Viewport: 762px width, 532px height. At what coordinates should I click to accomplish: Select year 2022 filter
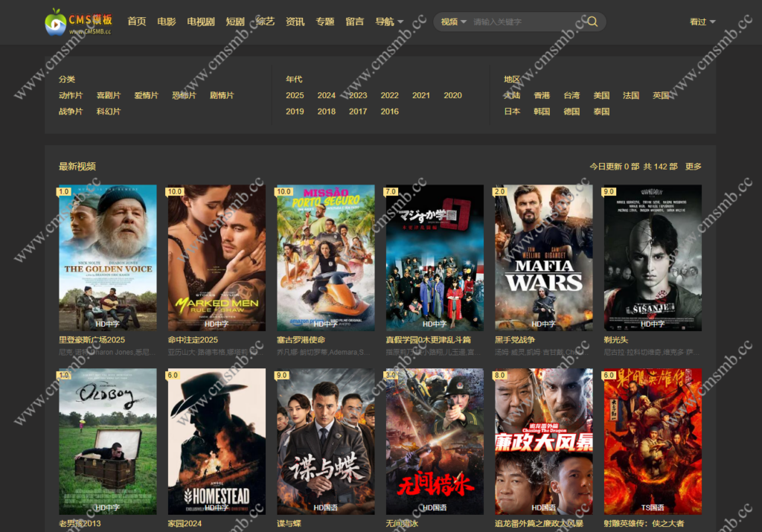[390, 95]
